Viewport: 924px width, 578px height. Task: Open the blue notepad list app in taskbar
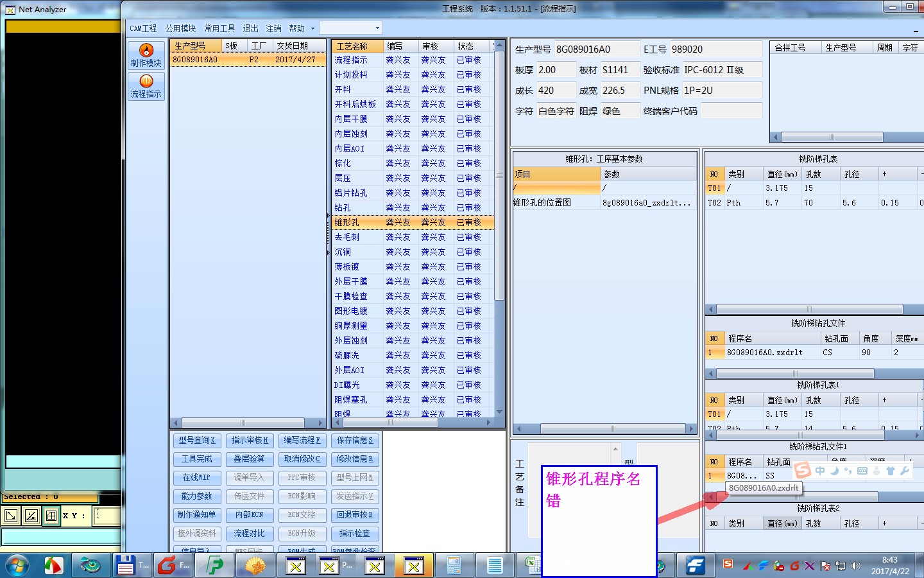coord(495,566)
